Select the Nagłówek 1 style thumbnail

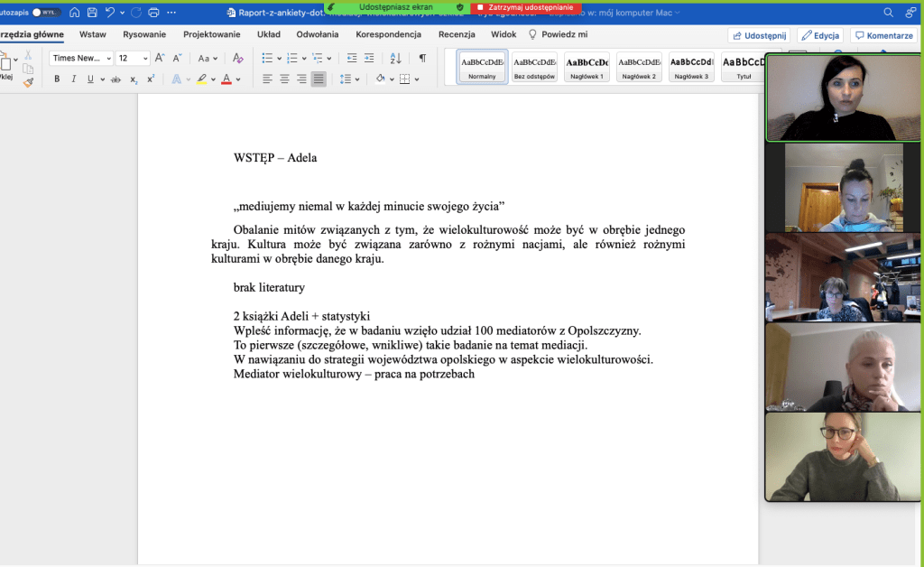pos(587,67)
